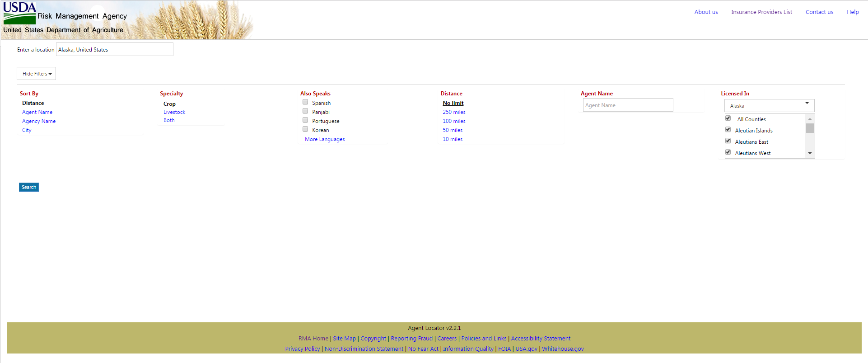
Task: Open the Help link
Action: coord(853,12)
